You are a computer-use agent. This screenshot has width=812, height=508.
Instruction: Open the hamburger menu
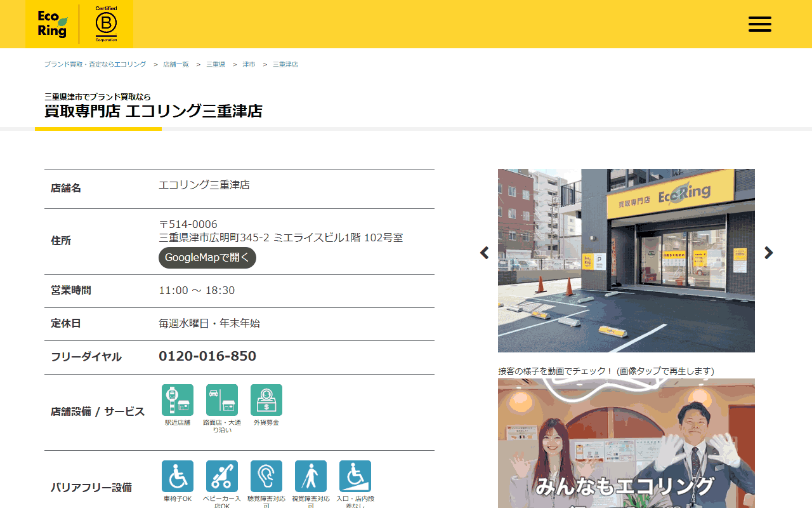tap(759, 24)
